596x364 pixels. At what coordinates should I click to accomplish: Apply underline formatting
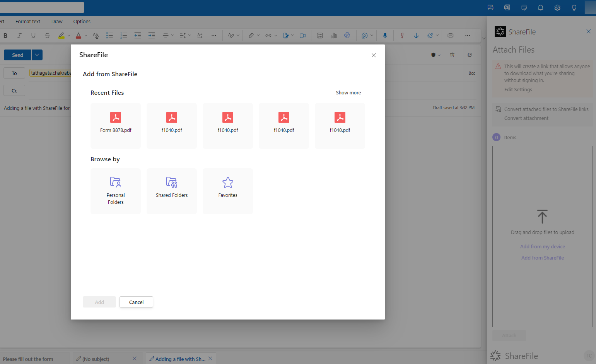tap(33, 36)
